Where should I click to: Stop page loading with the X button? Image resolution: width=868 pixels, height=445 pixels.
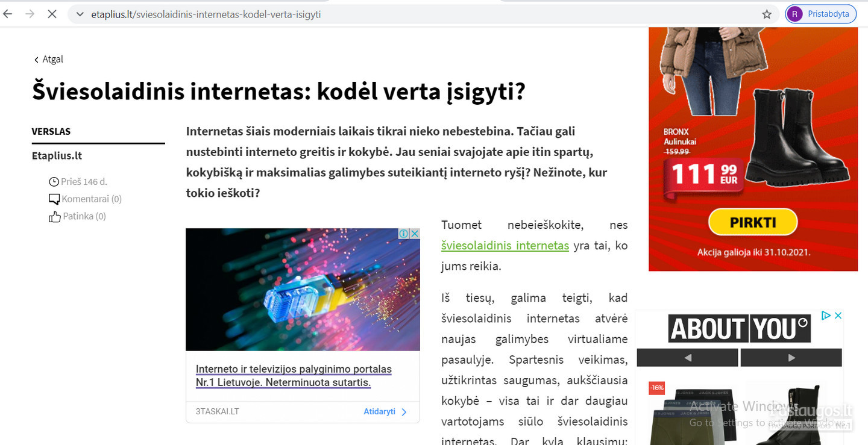(x=52, y=14)
